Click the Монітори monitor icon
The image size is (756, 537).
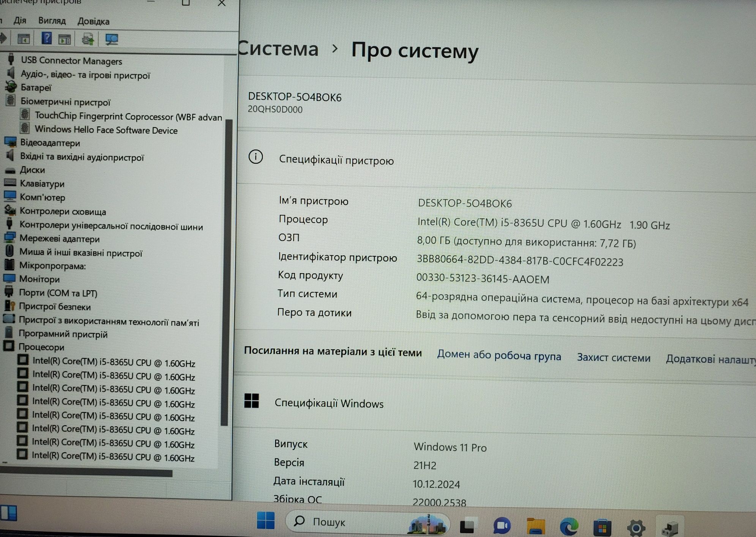tap(9, 278)
